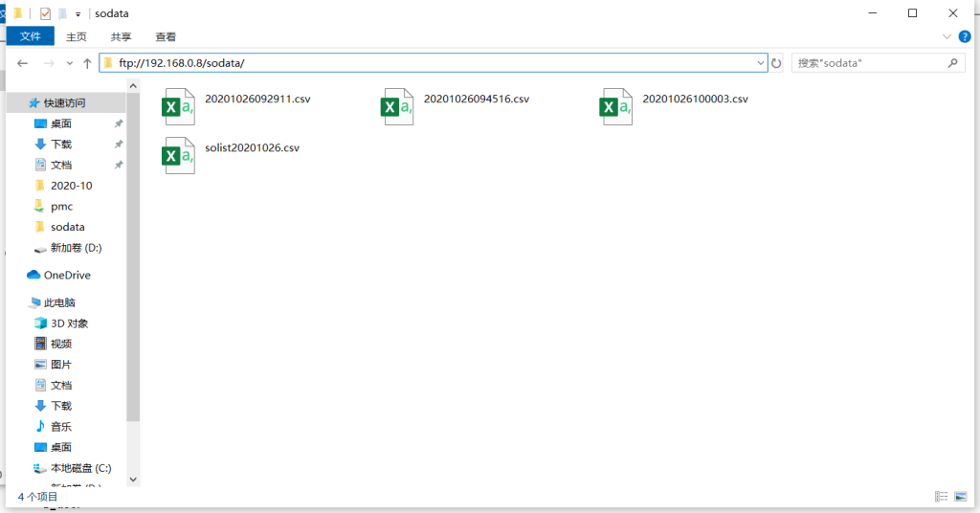
Task: Select the 20201026094516.csv file icon
Action: [x=397, y=106]
